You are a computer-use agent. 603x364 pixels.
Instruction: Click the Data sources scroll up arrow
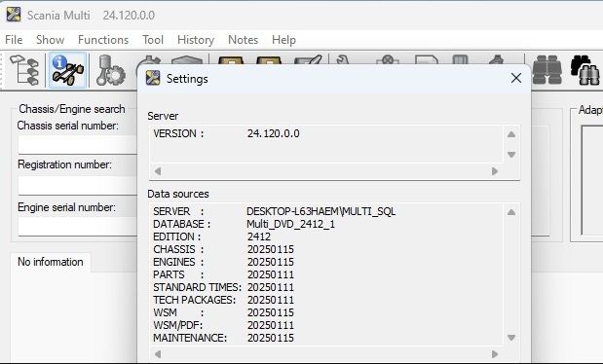point(511,212)
